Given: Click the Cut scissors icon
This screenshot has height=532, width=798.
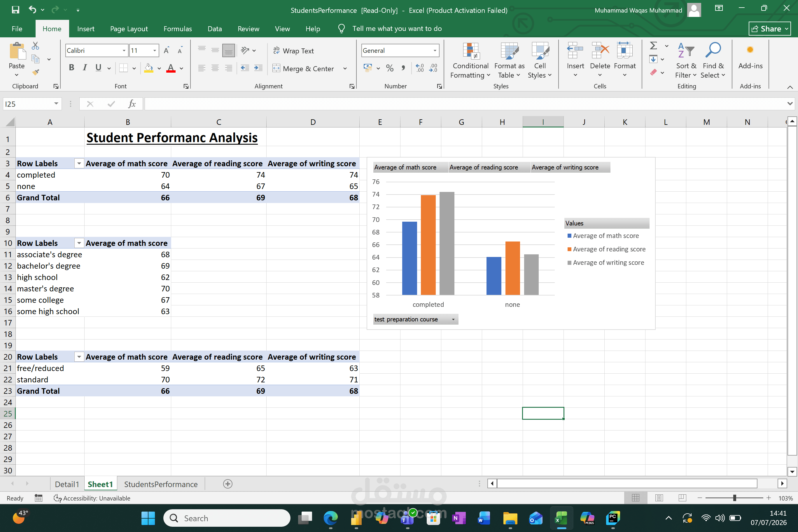Looking at the screenshot, I should (35, 46).
